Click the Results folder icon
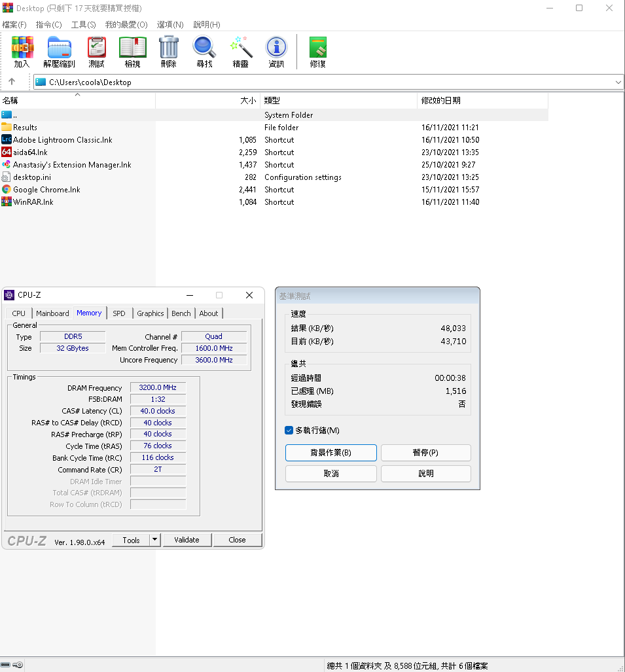Screen dimensions: 625x672 coord(7,128)
